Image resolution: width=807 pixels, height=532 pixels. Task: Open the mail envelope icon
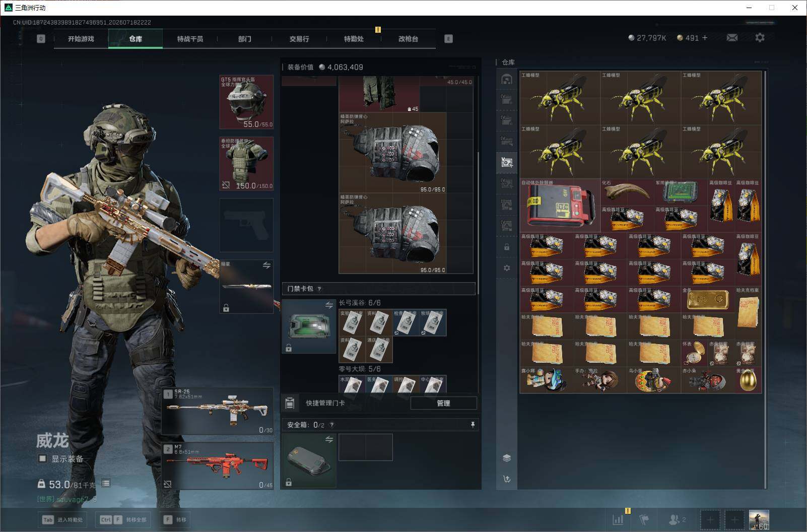tap(732, 38)
